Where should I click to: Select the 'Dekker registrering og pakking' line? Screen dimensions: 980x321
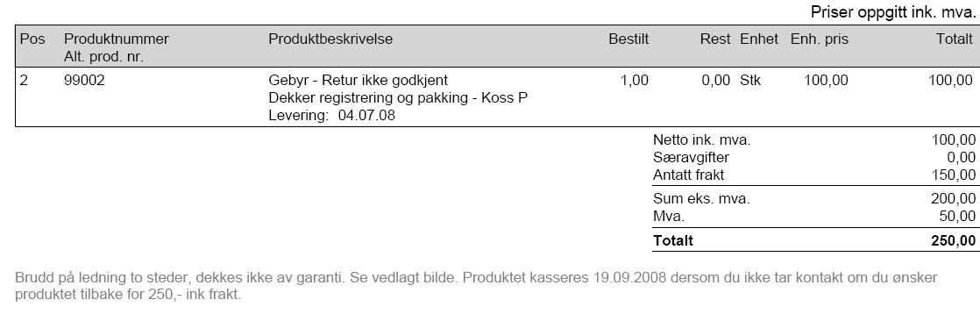tap(398, 98)
